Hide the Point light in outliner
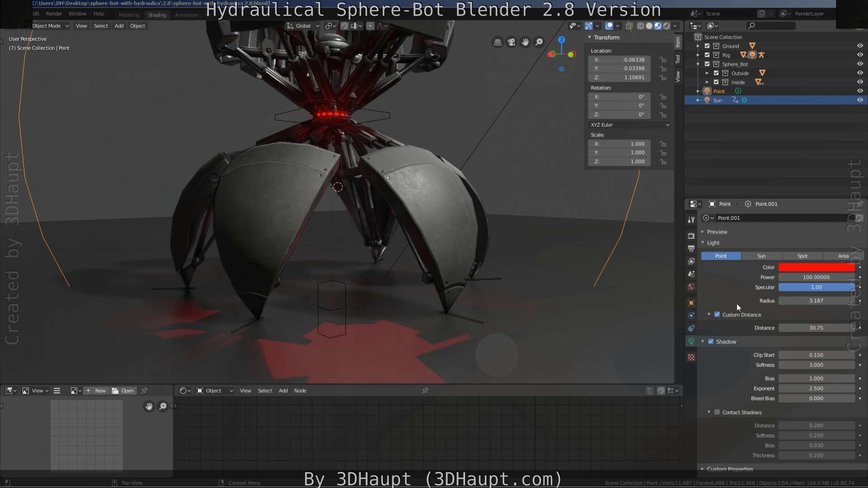Viewport: 868px width, 488px height. [x=860, y=91]
